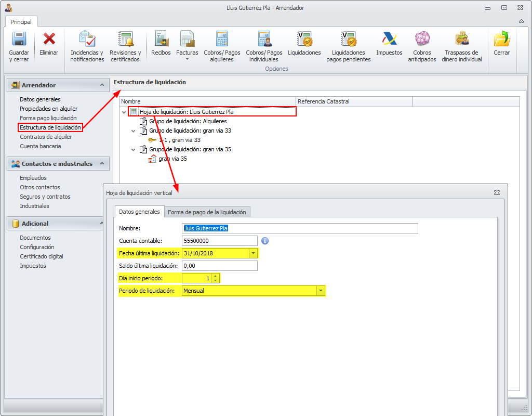Click the gran via 35 house icon
This screenshot has height=416, width=532.
pyautogui.click(x=152, y=159)
